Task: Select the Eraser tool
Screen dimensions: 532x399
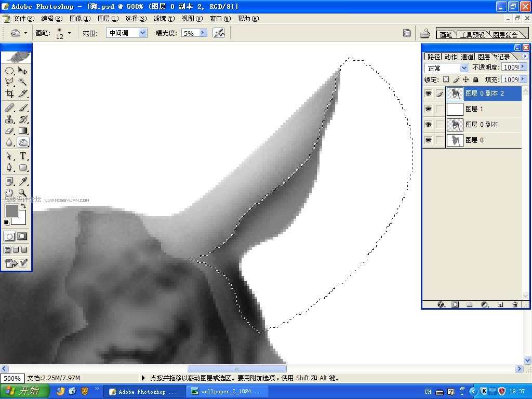Action: [9, 130]
